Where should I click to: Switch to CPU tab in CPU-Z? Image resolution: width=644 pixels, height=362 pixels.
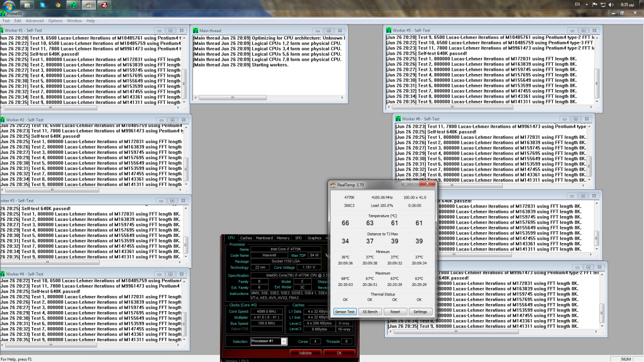[x=231, y=238]
